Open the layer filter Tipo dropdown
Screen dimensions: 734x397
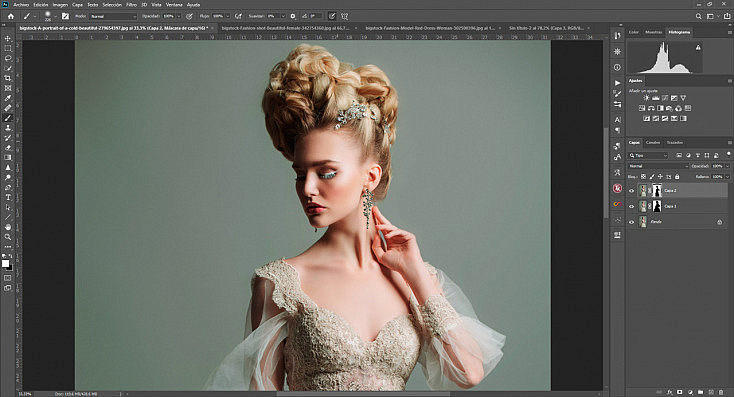tap(648, 155)
